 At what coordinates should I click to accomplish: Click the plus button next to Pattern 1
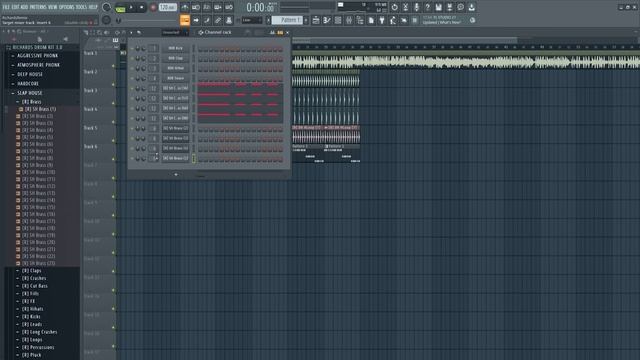point(306,20)
